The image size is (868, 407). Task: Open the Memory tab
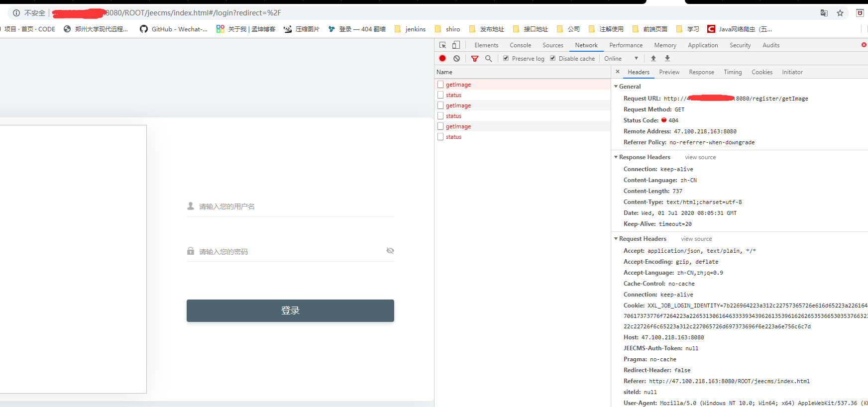click(x=665, y=45)
